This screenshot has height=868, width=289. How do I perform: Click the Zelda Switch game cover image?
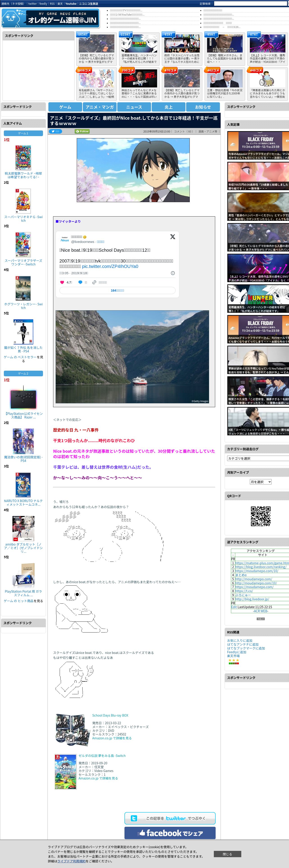65,772
